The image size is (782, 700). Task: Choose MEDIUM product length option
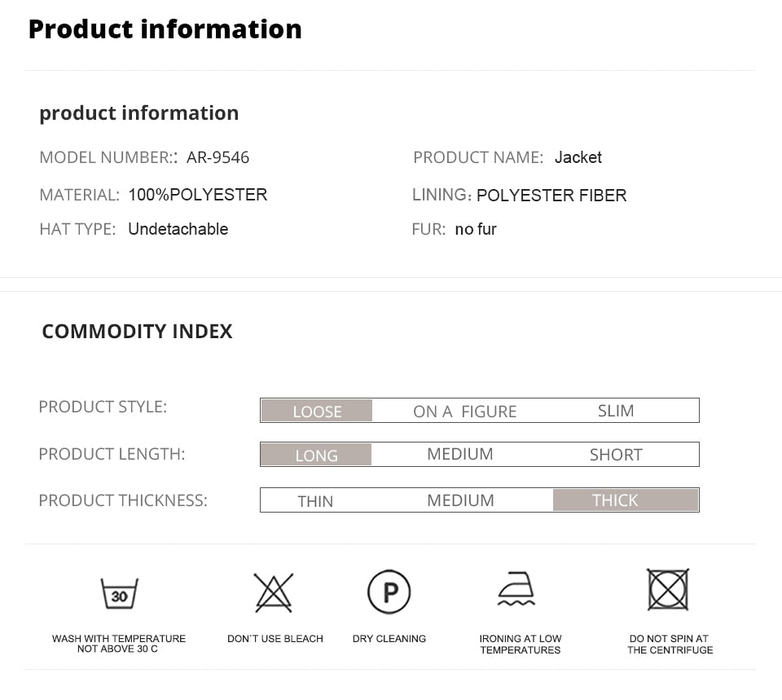pos(459,454)
